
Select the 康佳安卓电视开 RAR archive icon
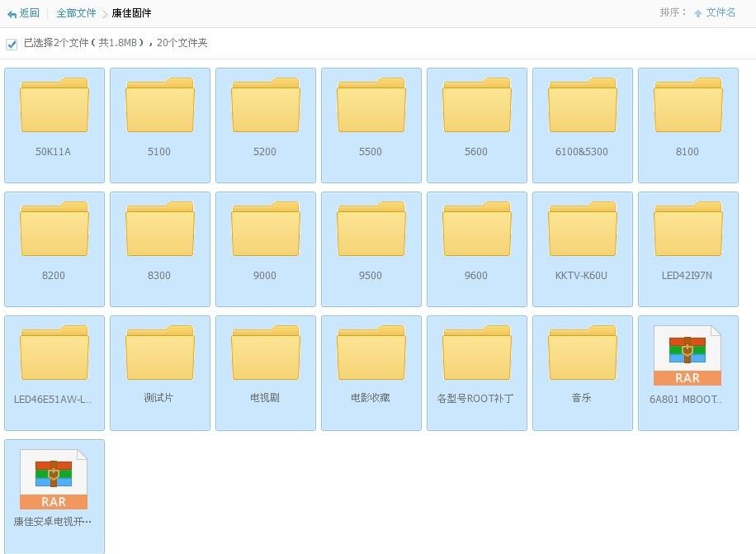54,479
